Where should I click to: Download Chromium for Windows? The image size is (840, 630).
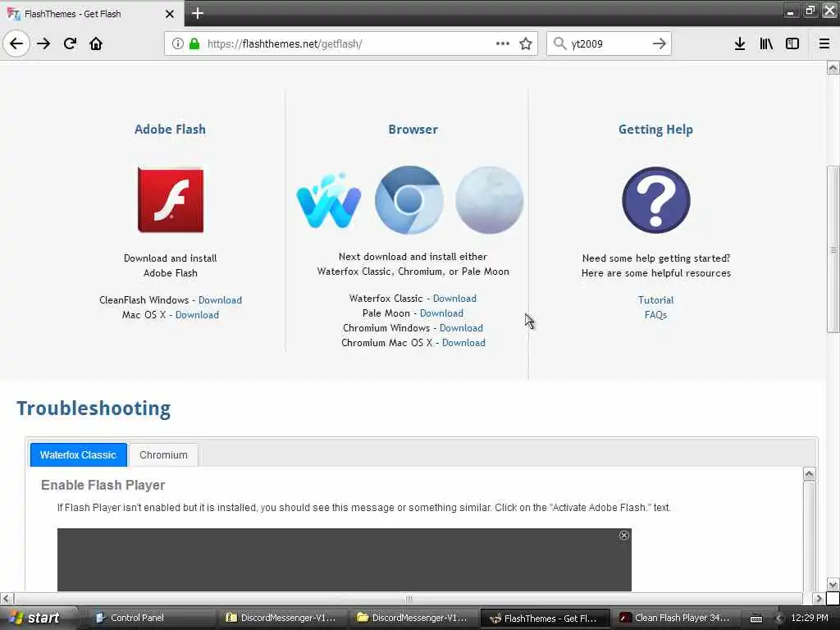coord(461,328)
